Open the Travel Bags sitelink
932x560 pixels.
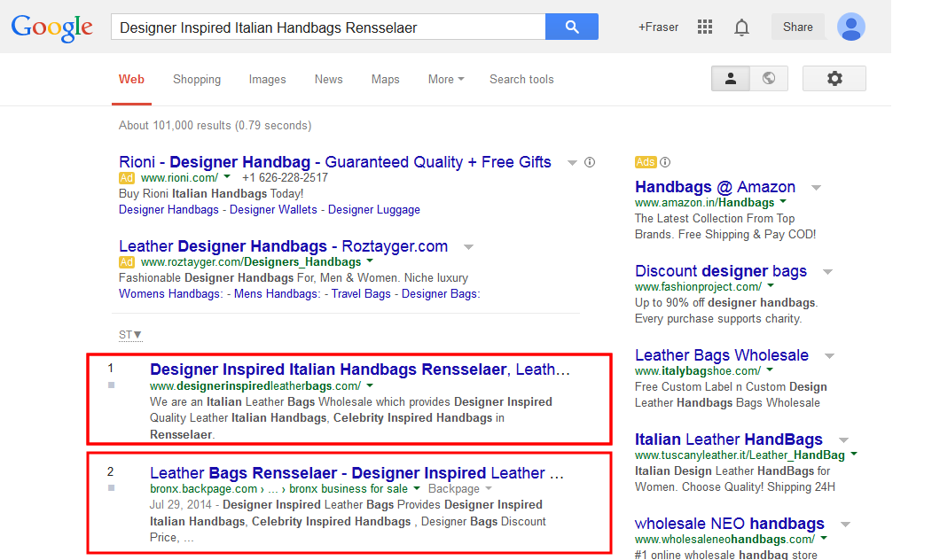click(361, 294)
